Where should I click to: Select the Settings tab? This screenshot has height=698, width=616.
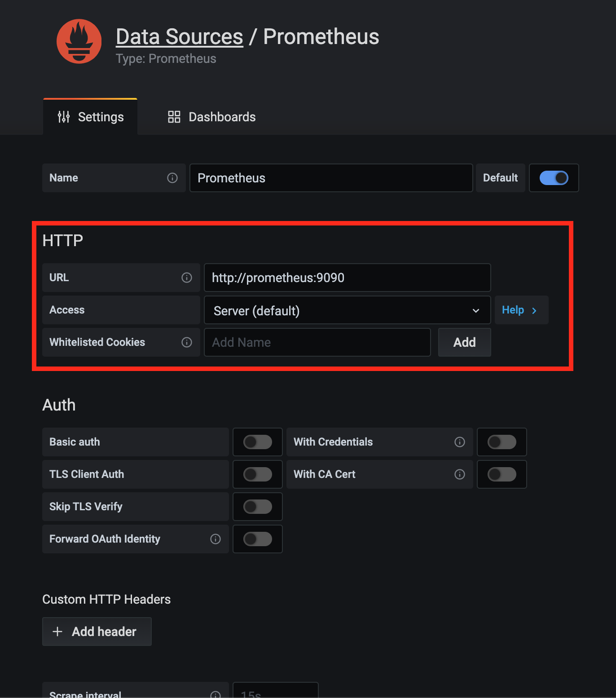91,117
